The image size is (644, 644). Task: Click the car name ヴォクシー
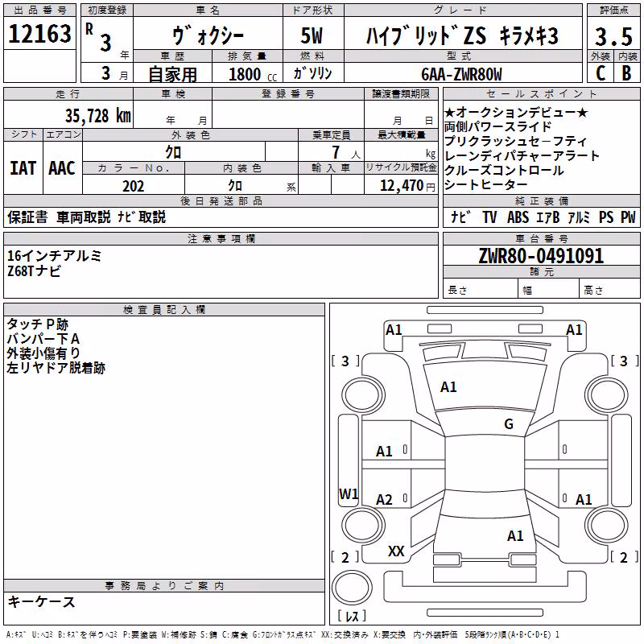tap(208, 36)
